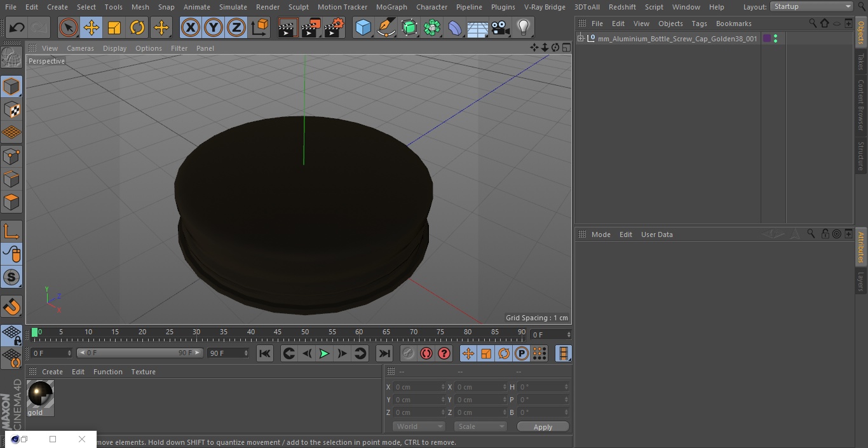Screen dimensions: 868x448
Task: Switch to Model mode
Action: tap(11, 86)
